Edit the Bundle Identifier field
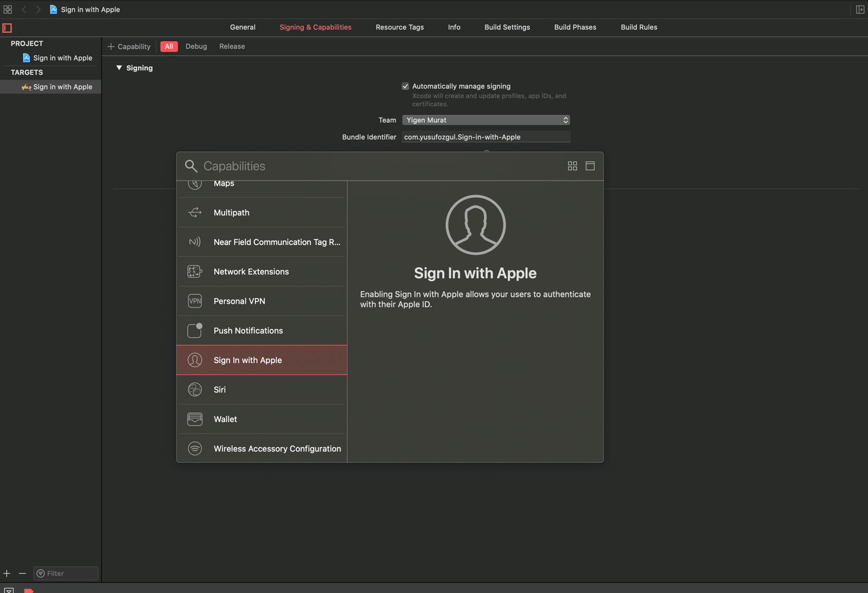The width and height of the screenshot is (868, 593). [x=486, y=137]
